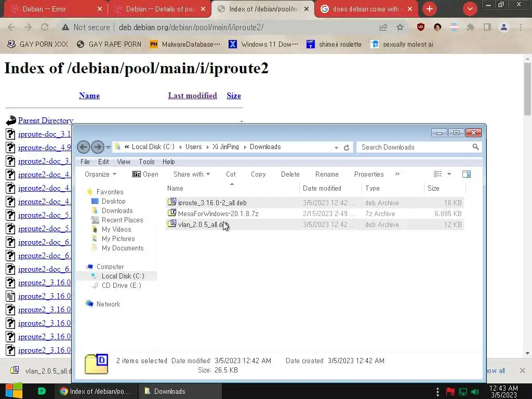Open the View menu in Explorer
532x399 pixels.
124,162
